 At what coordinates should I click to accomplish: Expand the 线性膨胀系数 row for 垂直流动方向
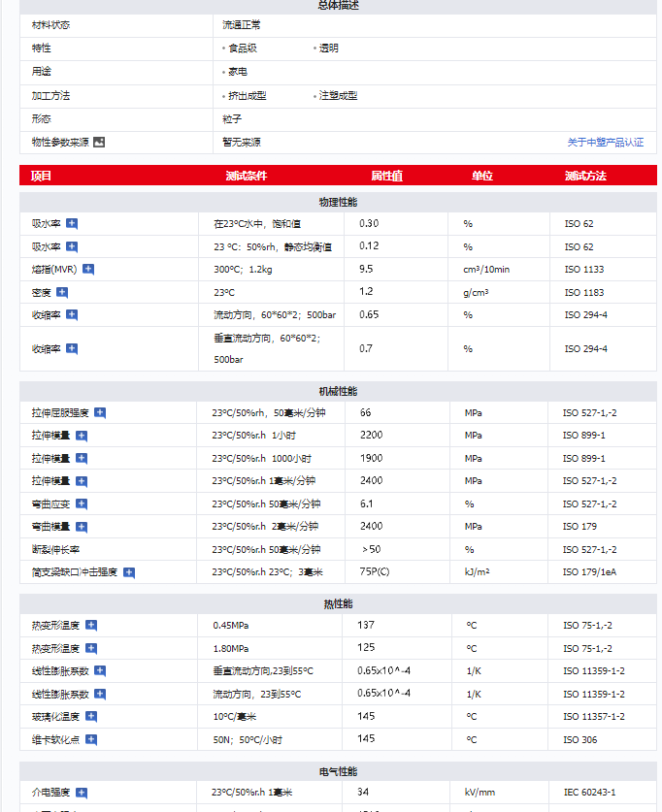click(x=100, y=671)
